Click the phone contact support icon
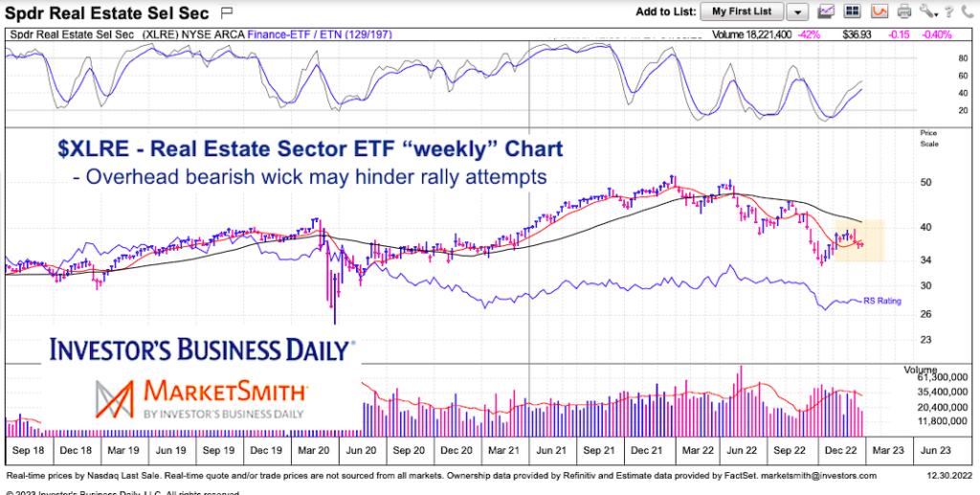This screenshot has height=495, width=980. (966, 11)
